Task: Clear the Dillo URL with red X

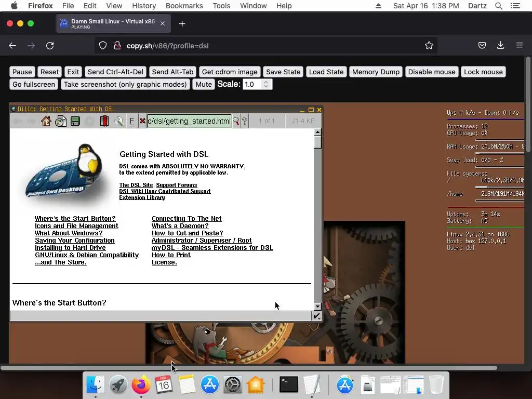Action: (x=142, y=121)
